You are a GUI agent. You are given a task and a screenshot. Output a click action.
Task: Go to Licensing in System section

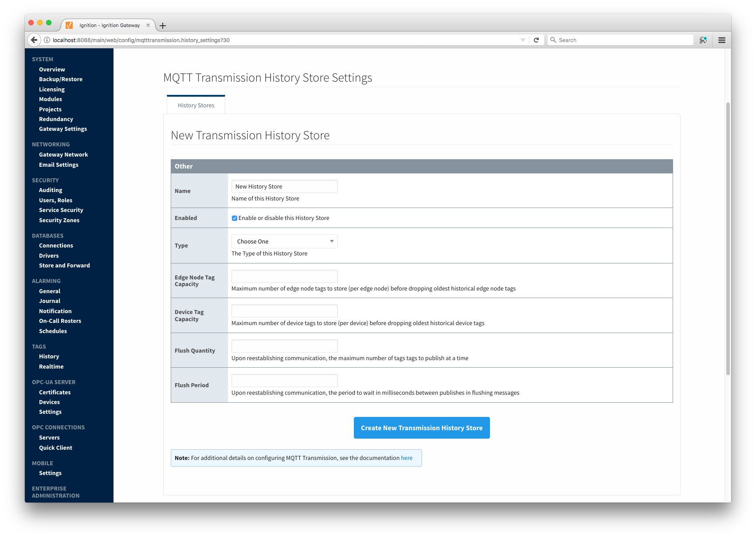[52, 89]
